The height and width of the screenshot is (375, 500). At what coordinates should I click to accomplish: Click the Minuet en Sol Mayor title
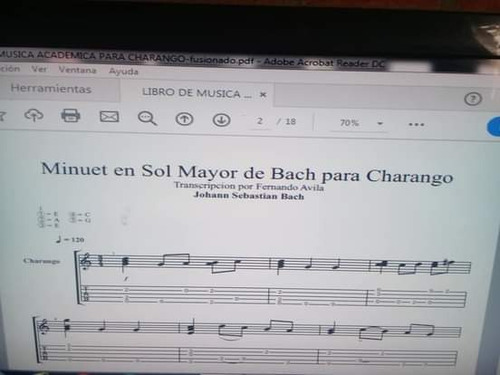point(247,172)
